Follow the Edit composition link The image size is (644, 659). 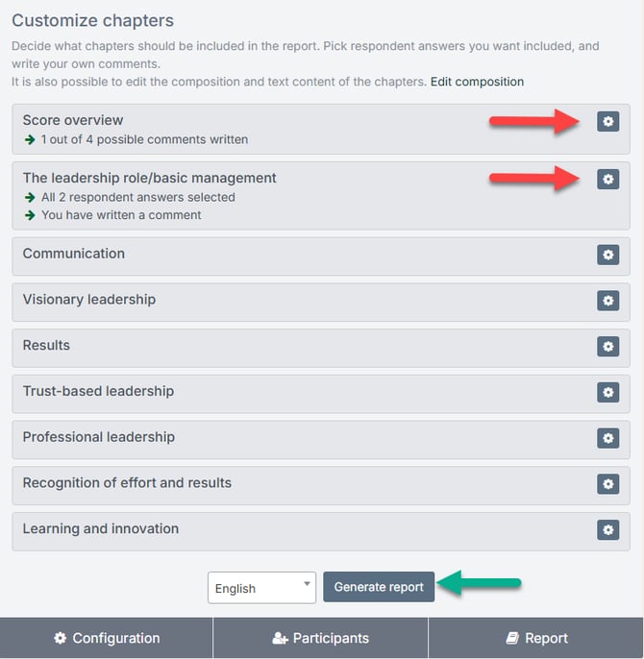click(477, 82)
